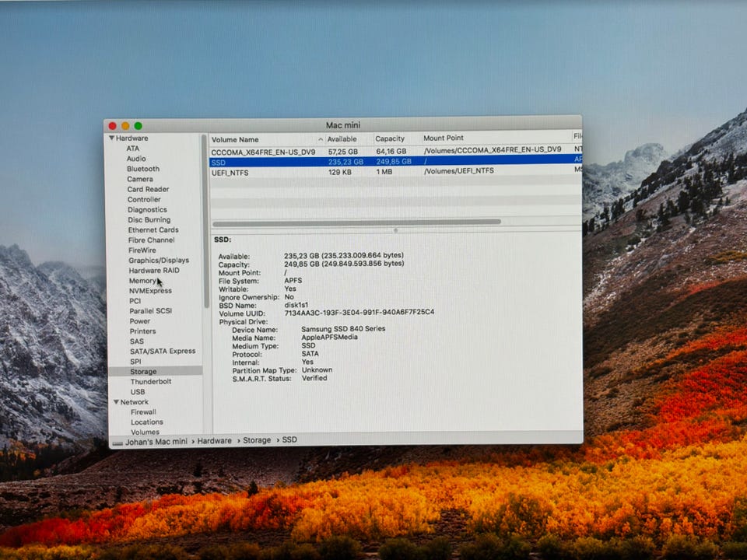Click the /Volumes/UEFI_NTFS mount point cell
Image resolution: width=747 pixels, height=560 pixels.
[x=459, y=170]
